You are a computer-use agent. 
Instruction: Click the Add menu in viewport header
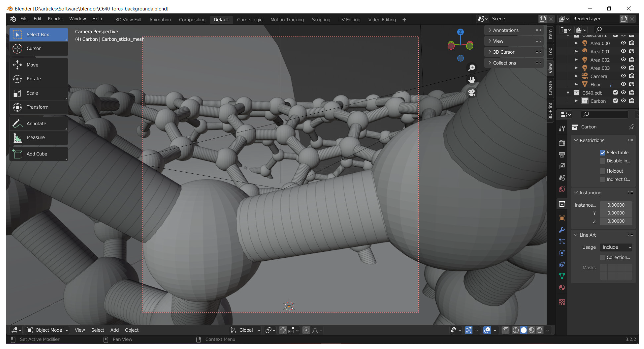[114, 330]
